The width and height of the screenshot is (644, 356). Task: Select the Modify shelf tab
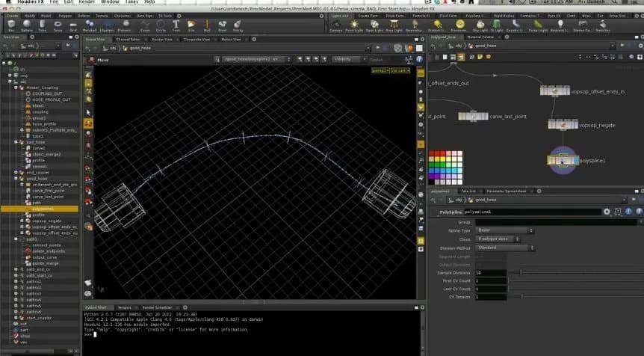click(30, 16)
